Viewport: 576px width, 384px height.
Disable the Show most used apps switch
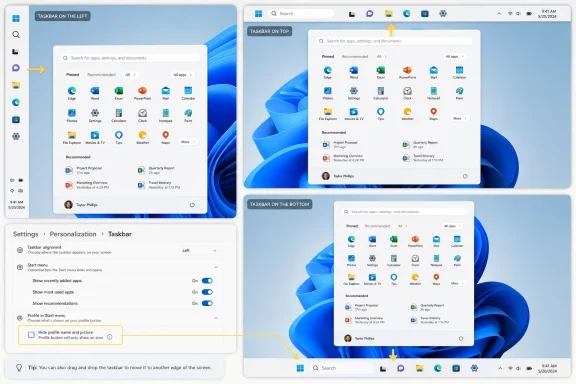tap(207, 292)
